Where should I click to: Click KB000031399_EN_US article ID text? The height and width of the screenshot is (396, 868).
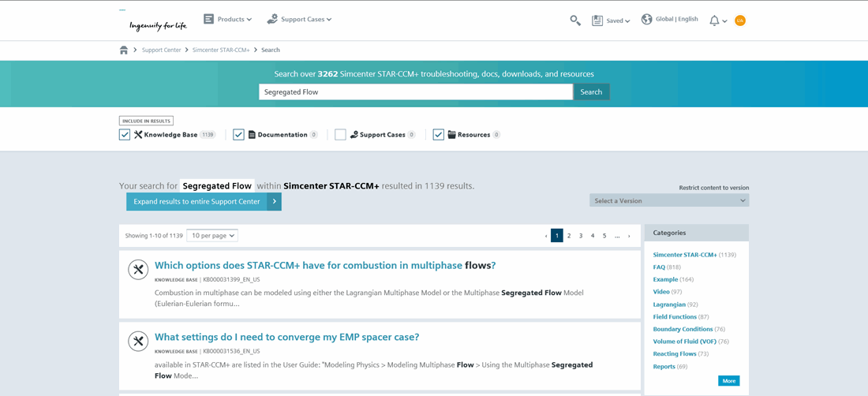[x=231, y=280]
